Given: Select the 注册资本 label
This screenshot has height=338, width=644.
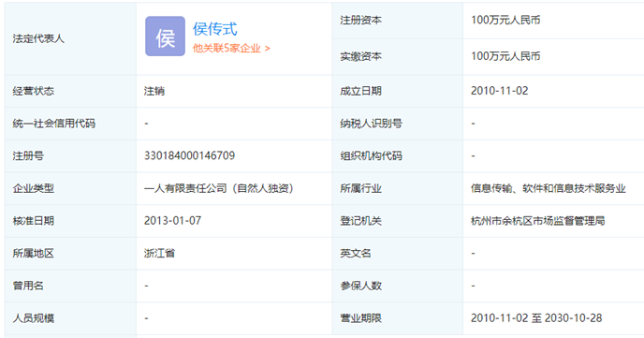Looking at the screenshot, I should click(360, 20).
